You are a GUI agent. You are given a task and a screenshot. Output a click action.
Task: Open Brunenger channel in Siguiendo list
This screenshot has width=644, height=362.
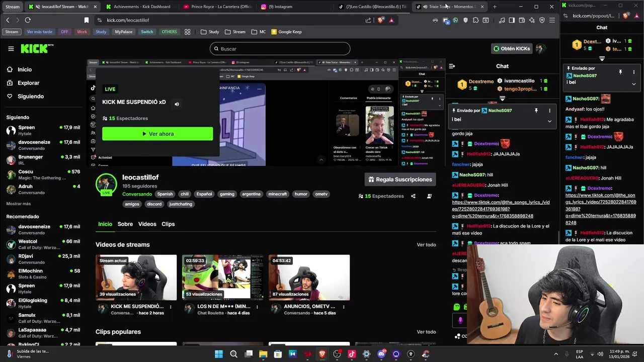(x=43, y=160)
